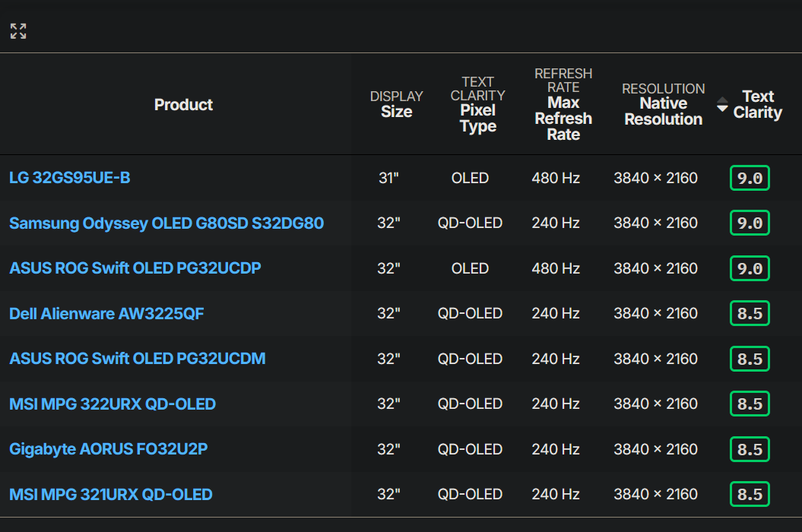This screenshot has height=532, width=802.
Task: Click 3840 × 2160 in the LG 32GS95UE-B row
Action: point(656,178)
